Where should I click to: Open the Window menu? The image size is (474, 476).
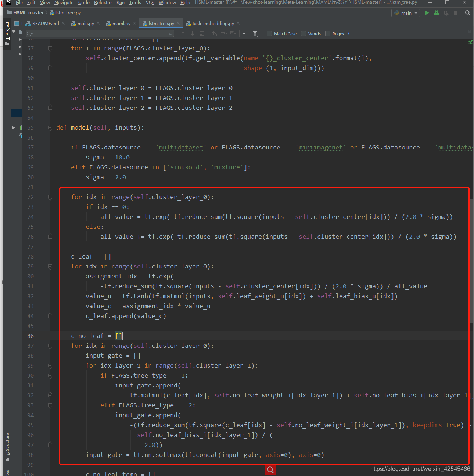click(167, 3)
